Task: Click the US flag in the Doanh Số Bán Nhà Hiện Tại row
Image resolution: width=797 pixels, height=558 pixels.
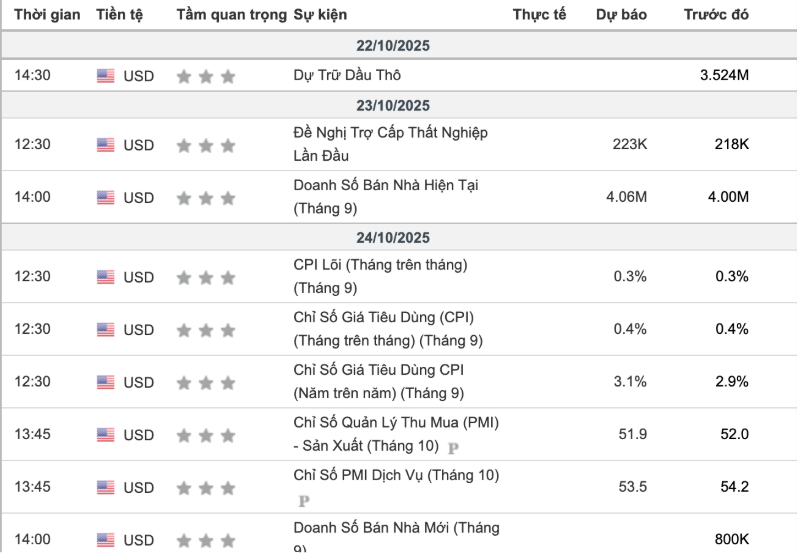Action: [x=106, y=198]
